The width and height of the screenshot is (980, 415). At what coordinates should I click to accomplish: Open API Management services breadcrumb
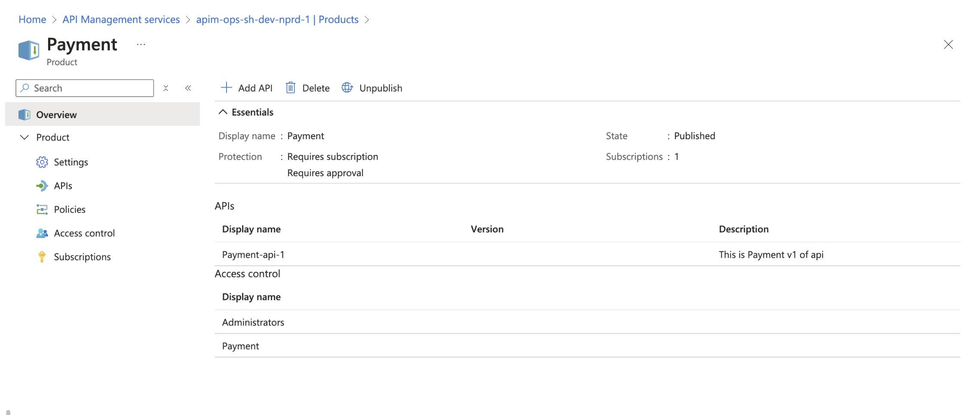click(x=121, y=19)
